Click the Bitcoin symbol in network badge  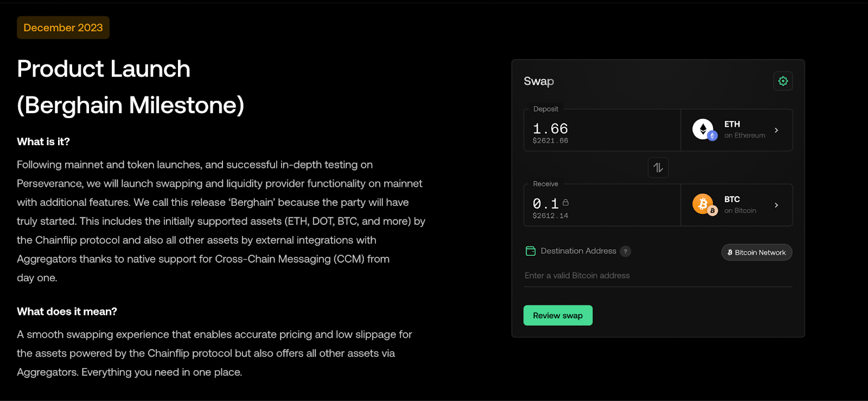pos(730,253)
